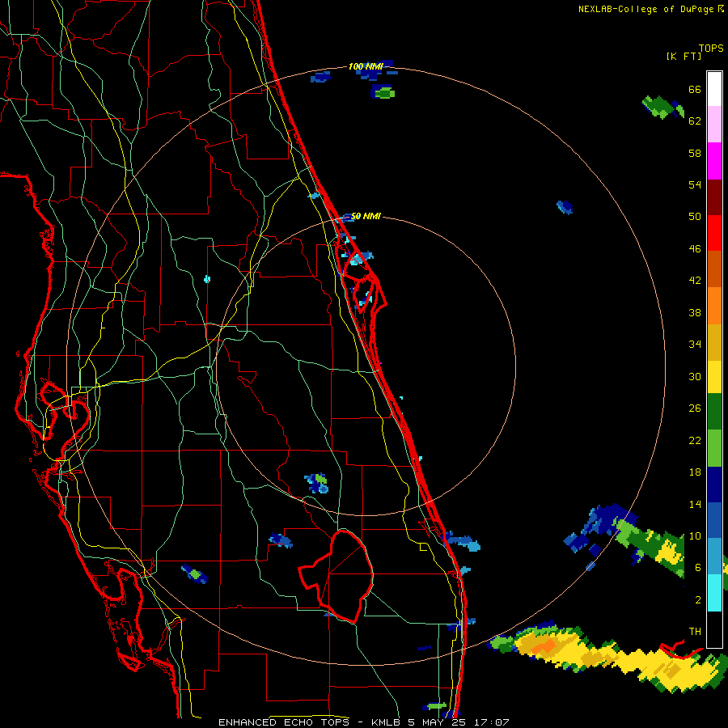Click the light pink legend swatch
728x728 pixels.
coord(714,125)
